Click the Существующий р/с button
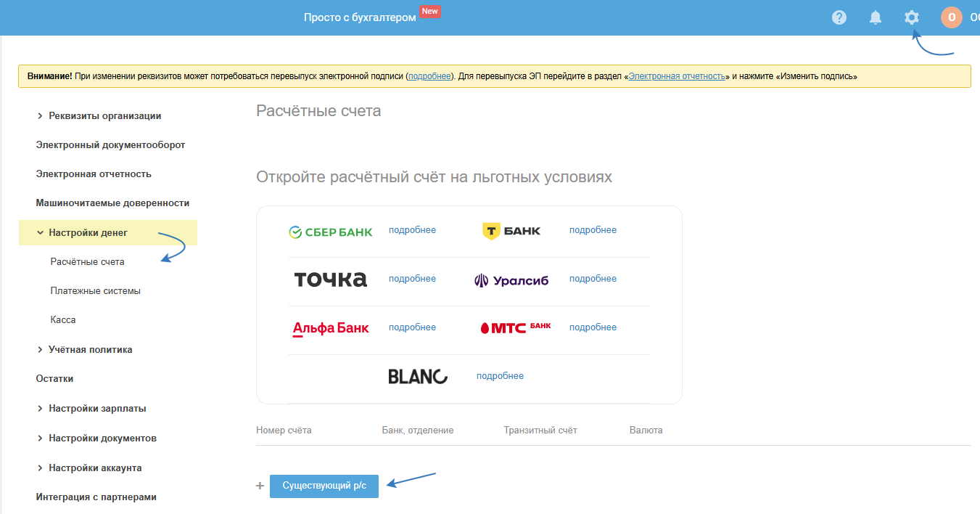Screen dimensions: 980x514 (324, 486)
